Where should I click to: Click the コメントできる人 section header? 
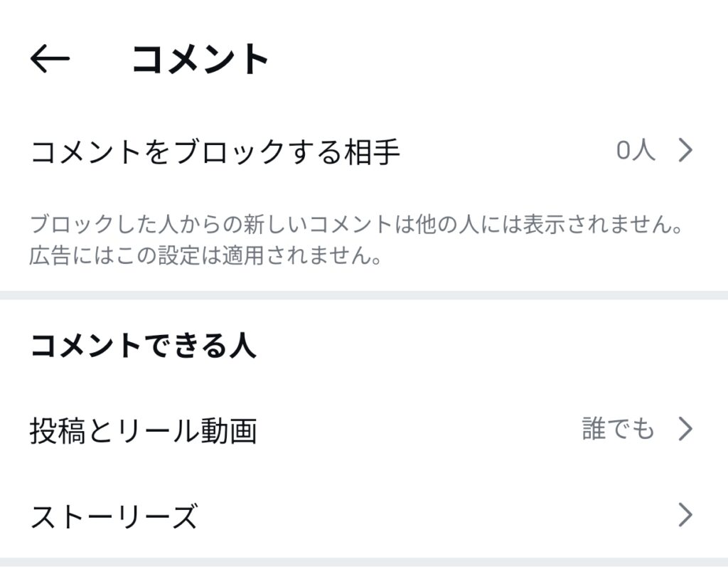click(143, 346)
